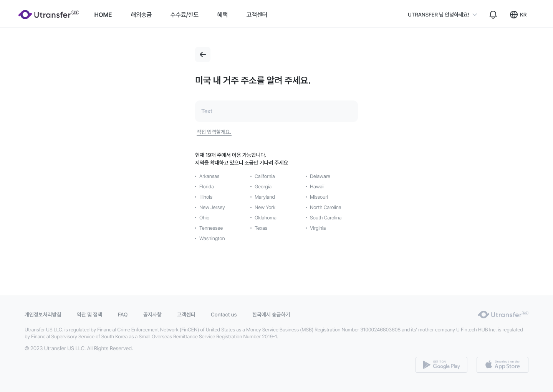Click 직접 입력할게요 link

tap(214, 132)
